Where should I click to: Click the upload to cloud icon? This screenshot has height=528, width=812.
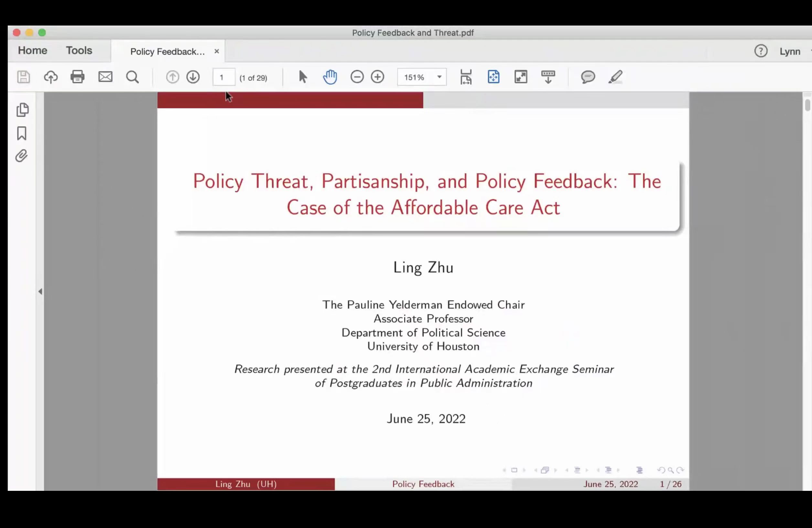[x=50, y=77]
